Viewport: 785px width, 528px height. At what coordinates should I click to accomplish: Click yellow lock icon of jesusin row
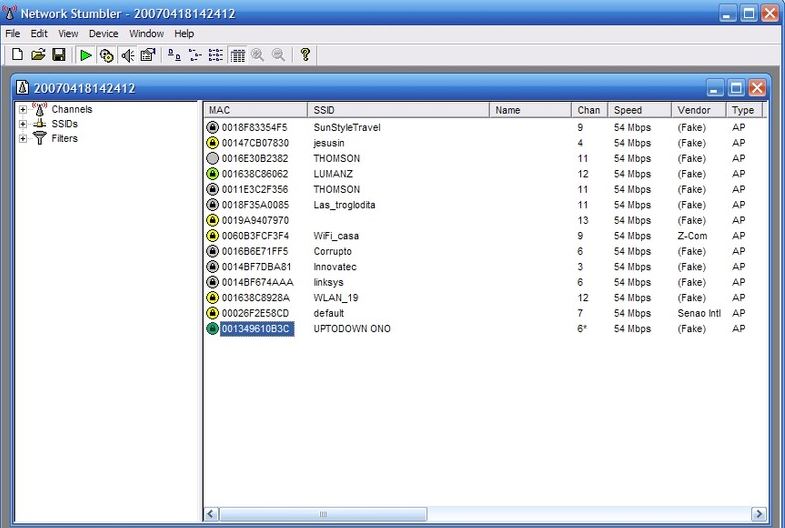[212, 143]
